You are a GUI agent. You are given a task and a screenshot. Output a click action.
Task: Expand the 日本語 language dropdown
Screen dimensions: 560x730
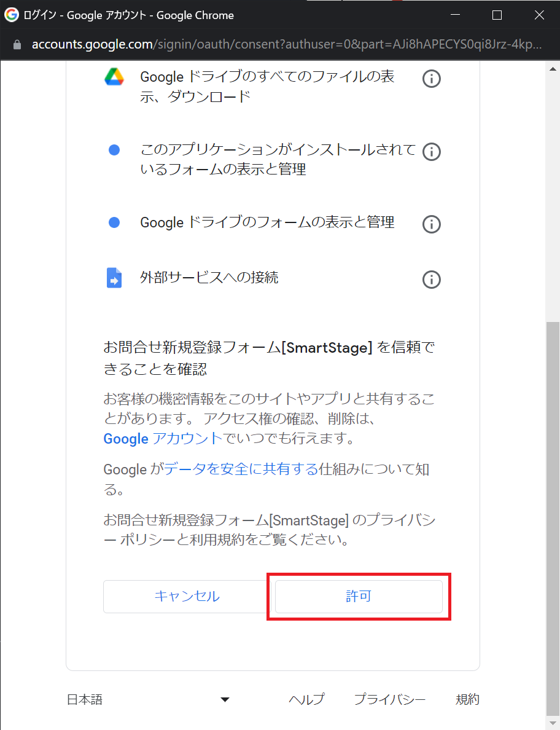click(x=149, y=699)
